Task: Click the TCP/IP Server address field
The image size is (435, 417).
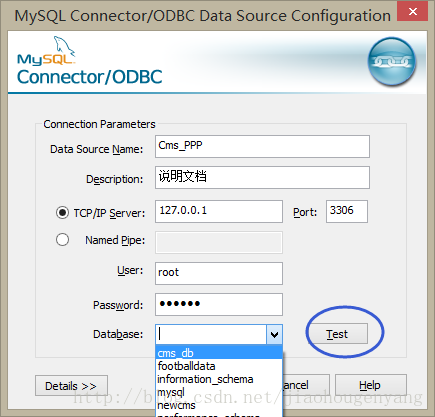Action: pyautogui.click(x=219, y=211)
